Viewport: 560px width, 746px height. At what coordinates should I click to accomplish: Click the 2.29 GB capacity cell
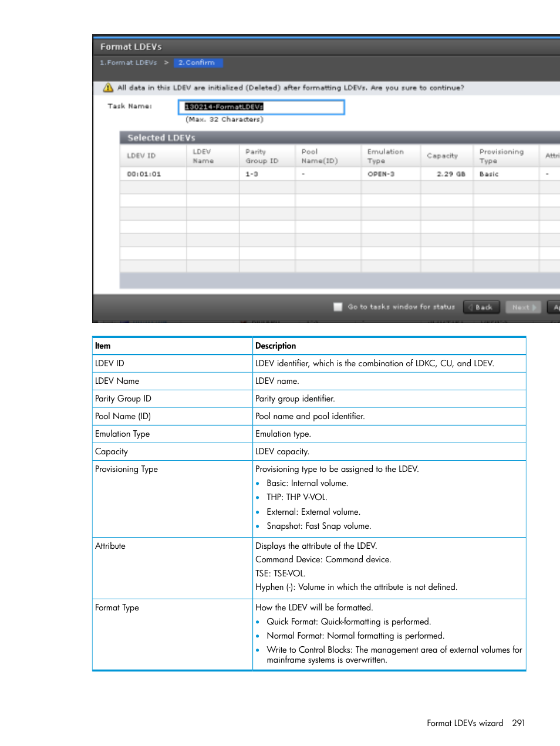point(447,174)
